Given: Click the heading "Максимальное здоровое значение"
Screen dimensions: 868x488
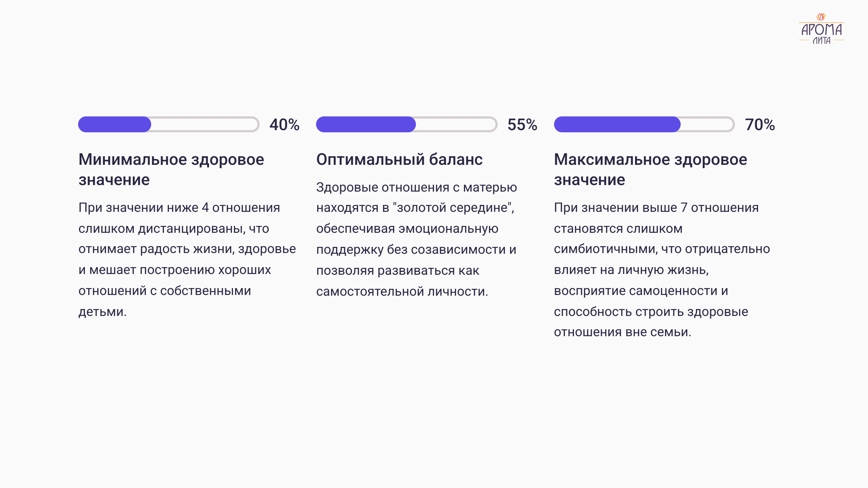Looking at the screenshot, I should (x=650, y=170).
